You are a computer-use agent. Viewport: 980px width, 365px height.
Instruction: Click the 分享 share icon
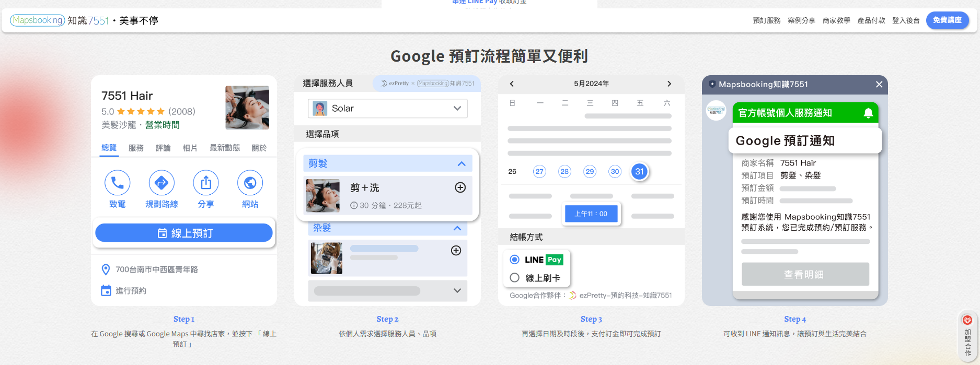(x=206, y=183)
